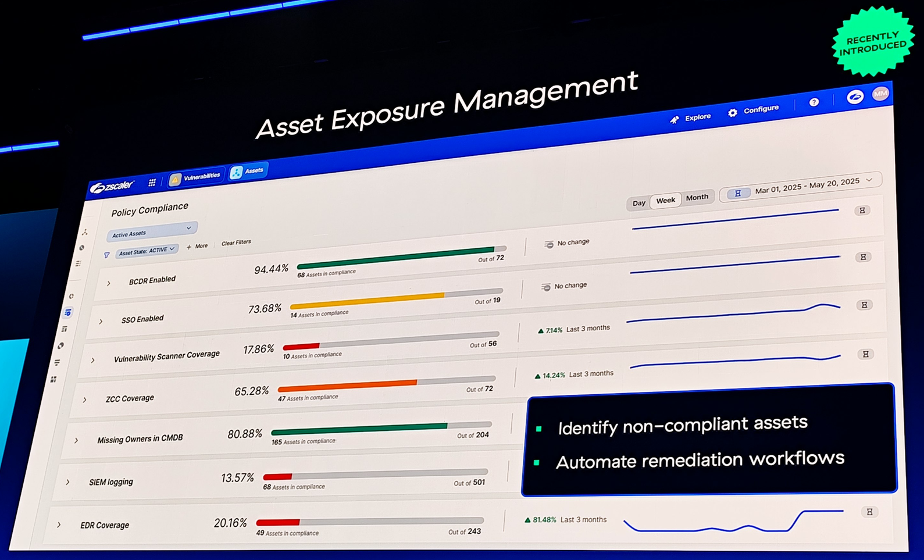Click the 20.16% value
Viewport: 924px width, 560px height.
230,523
